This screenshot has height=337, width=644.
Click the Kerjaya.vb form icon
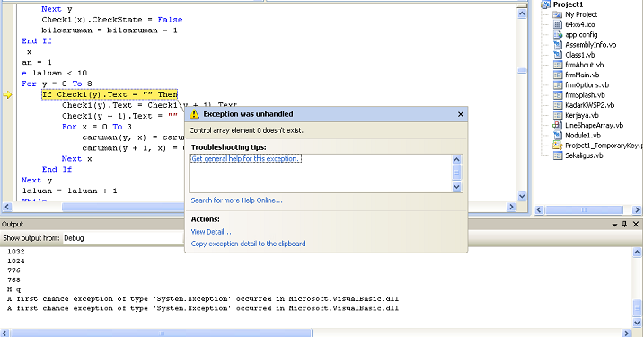(x=558, y=115)
